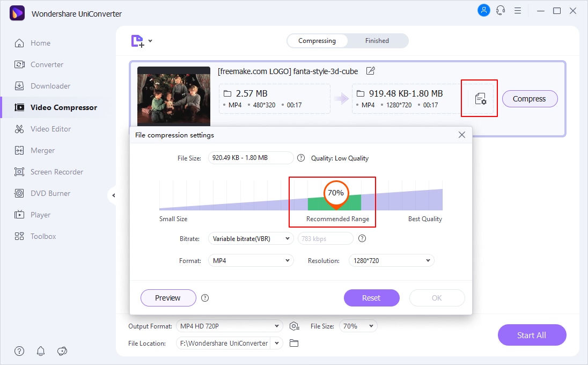Screen dimensions: 588x365
Task: Open the notifications bell icon
Action: (x=41, y=351)
